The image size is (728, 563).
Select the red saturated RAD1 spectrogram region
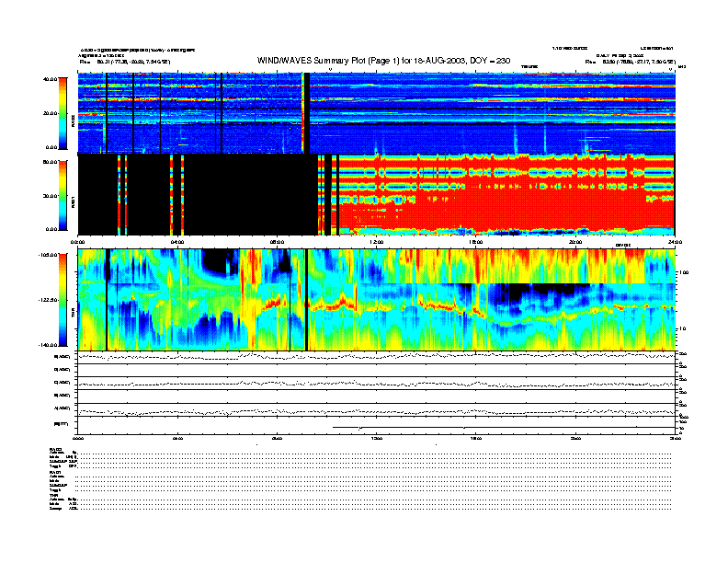point(506,195)
